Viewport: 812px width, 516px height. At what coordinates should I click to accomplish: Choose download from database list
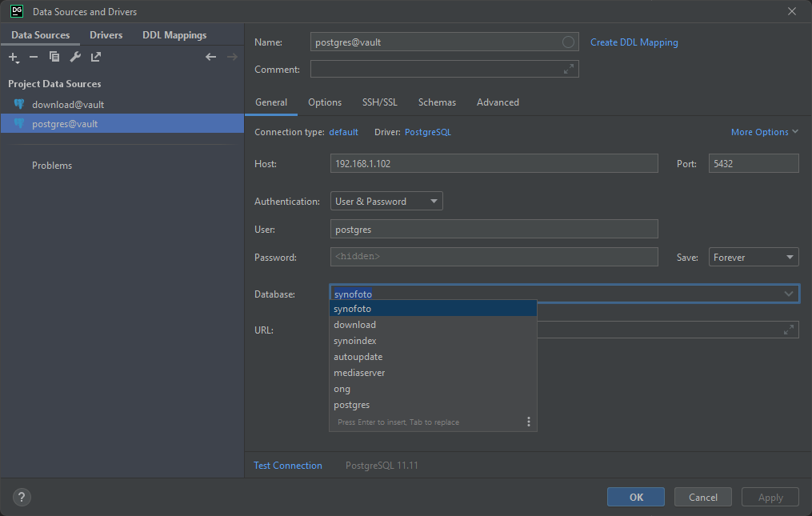pos(433,324)
